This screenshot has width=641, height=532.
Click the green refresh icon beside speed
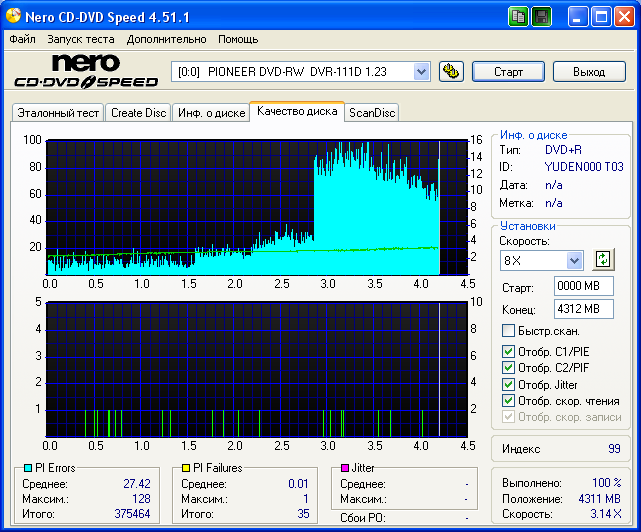click(x=602, y=260)
